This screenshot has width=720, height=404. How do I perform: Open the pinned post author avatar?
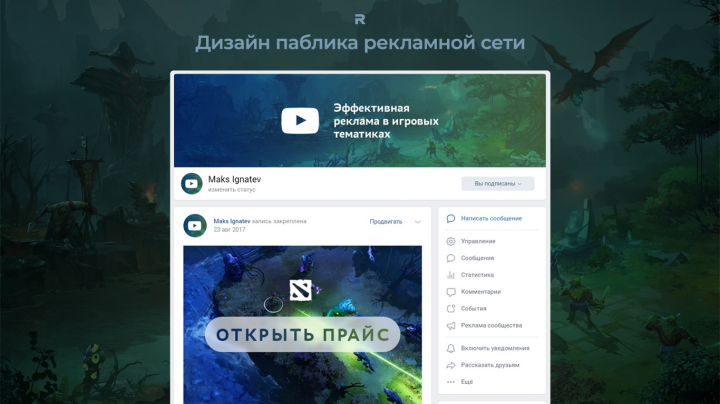195,225
